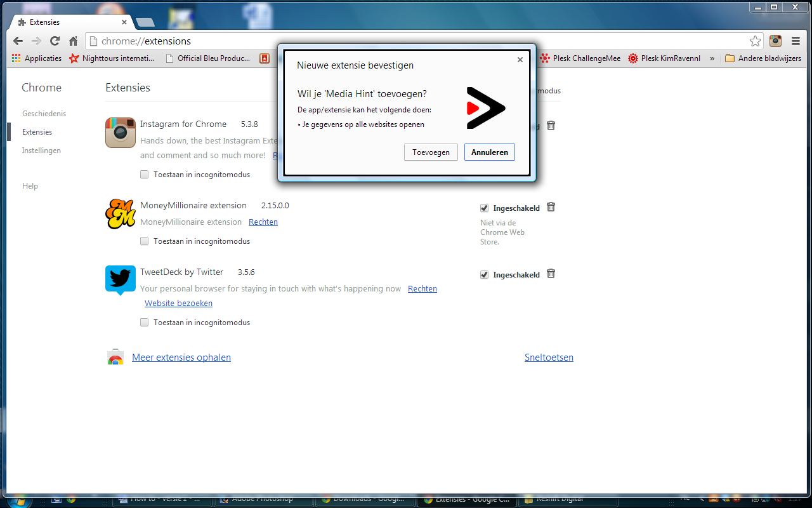The height and width of the screenshot is (508, 812).
Task: Confirm adding Media Hint with Toevoegen
Action: [x=431, y=152]
